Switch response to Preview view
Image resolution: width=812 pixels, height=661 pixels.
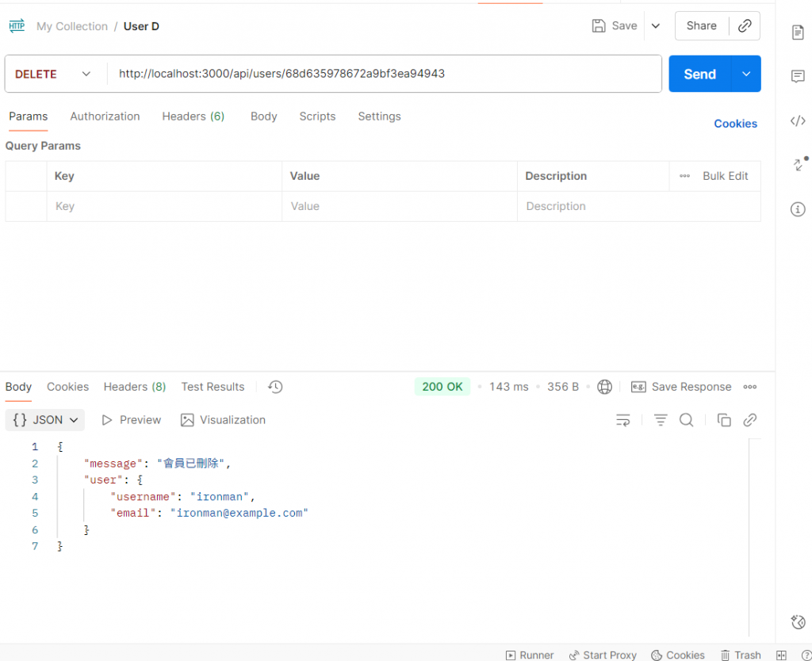(x=132, y=420)
